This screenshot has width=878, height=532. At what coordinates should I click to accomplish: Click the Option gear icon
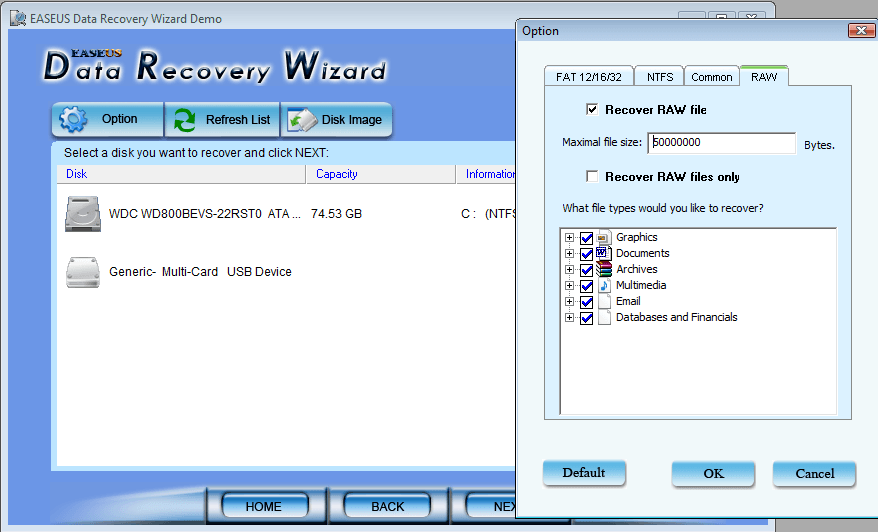pyautogui.click(x=73, y=119)
